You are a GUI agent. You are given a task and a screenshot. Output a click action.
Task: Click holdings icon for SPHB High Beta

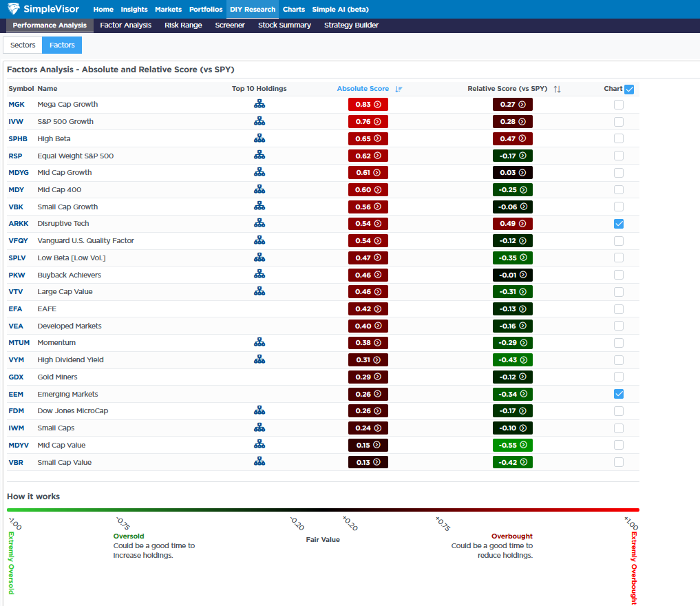(x=259, y=138)
